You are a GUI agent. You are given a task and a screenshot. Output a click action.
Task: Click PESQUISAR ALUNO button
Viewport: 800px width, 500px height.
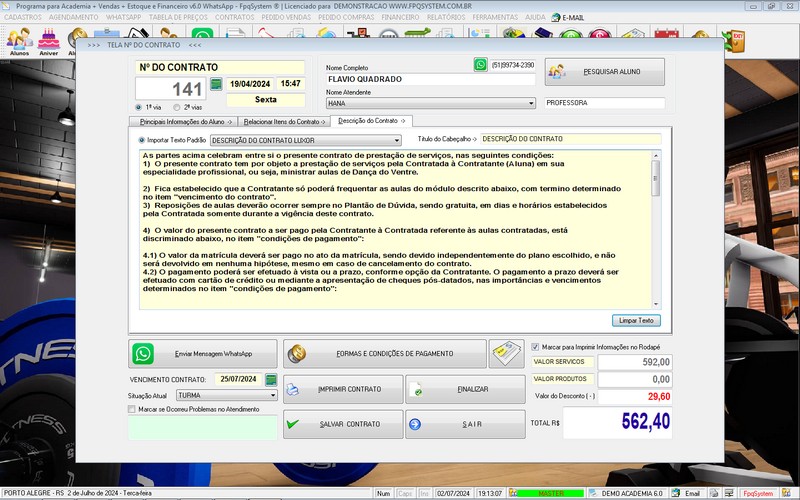605,72
